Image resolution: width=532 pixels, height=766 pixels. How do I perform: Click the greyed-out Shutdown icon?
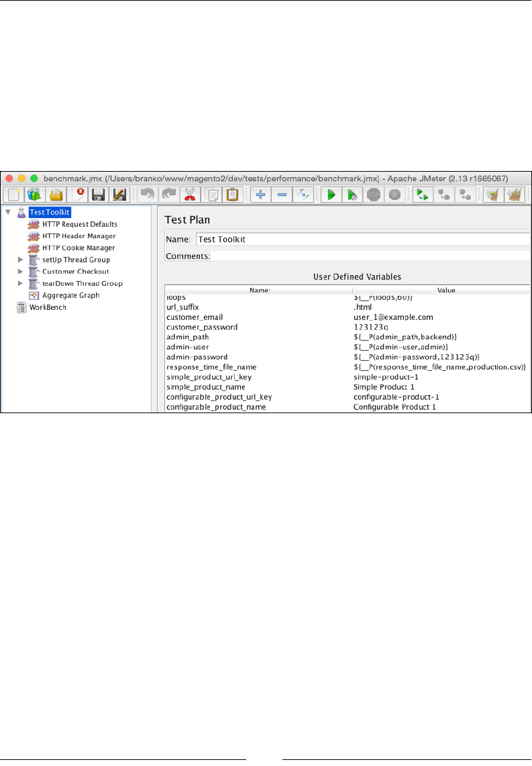(394, 195)
